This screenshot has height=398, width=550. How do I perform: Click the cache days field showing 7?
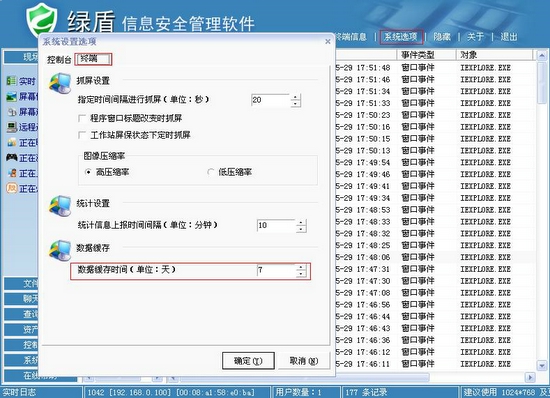pyautogui.click(x=276, y=271)
